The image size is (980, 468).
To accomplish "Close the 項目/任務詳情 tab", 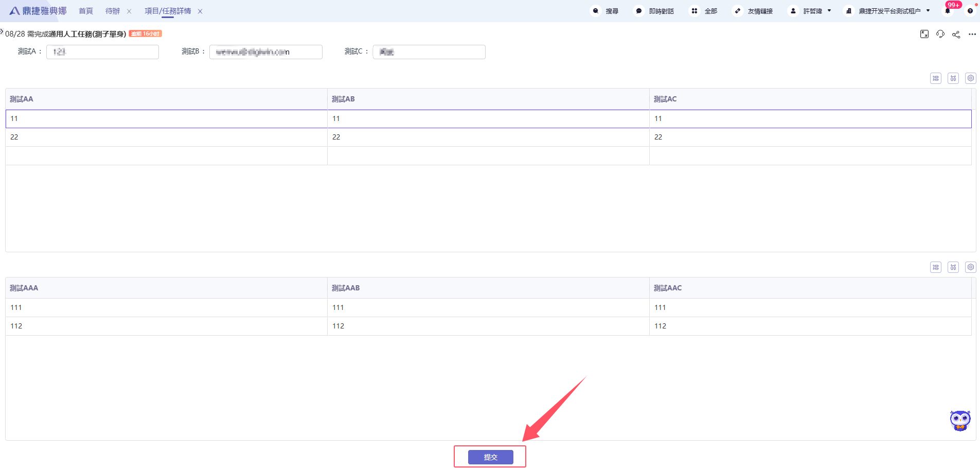I will (x=200, y=11).
